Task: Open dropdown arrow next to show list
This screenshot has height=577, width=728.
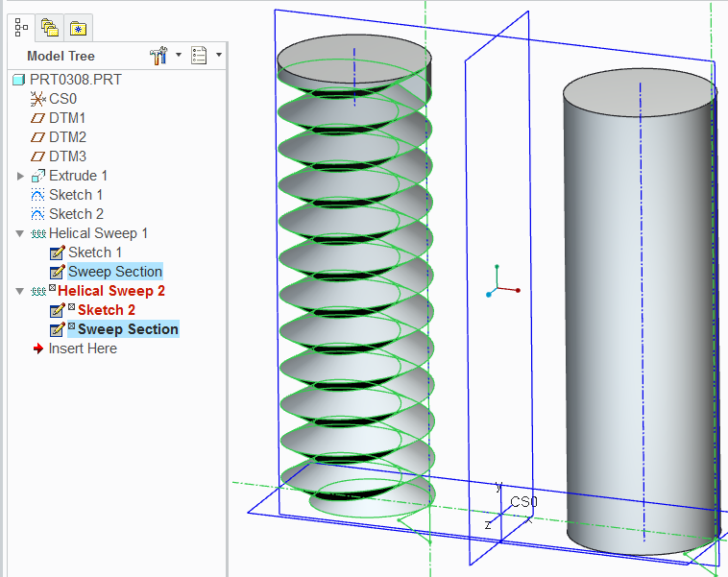Action: [x=219, y=55]
